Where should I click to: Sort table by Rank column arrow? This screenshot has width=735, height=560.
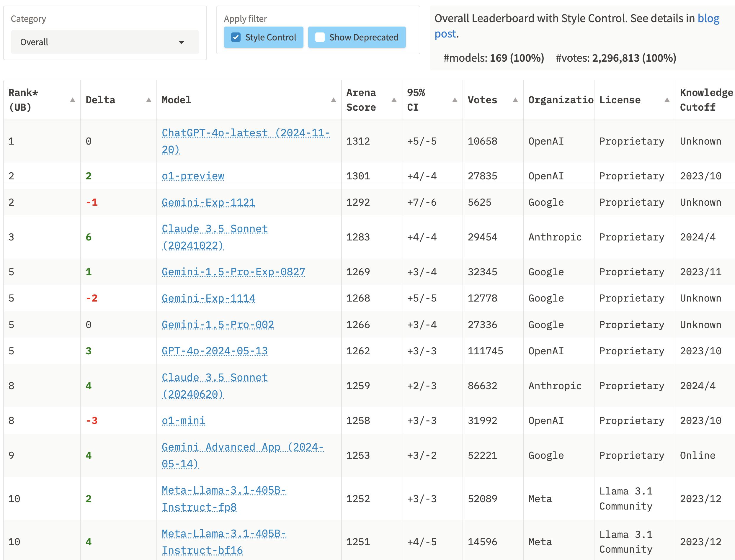[72, 100]
